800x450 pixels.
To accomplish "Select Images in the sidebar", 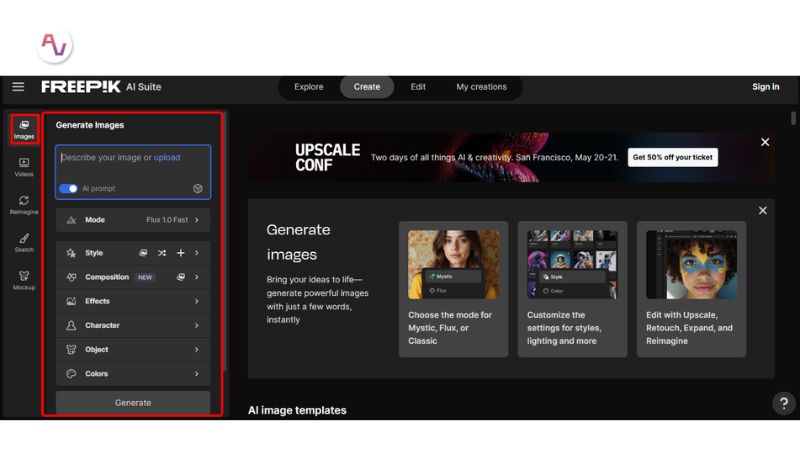I will [x=24, y=130].
